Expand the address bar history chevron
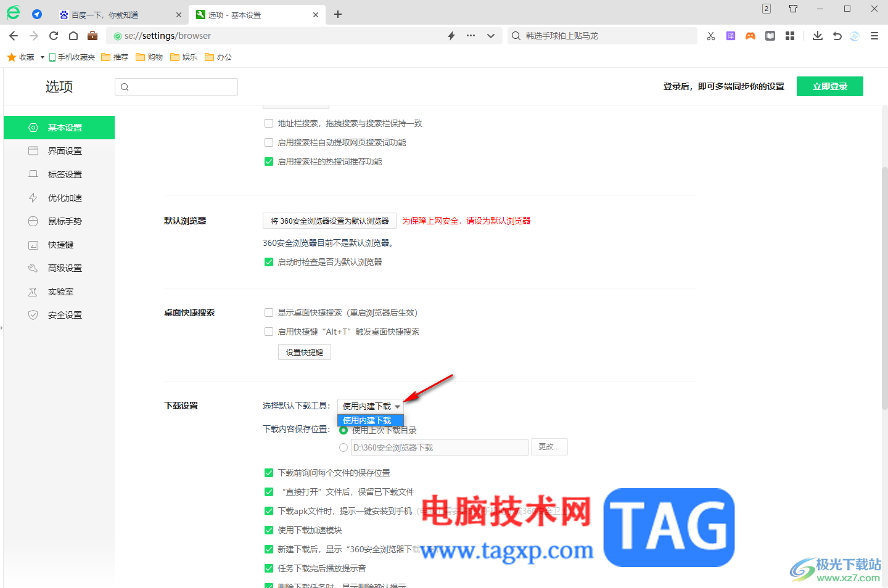 point(491,36)
